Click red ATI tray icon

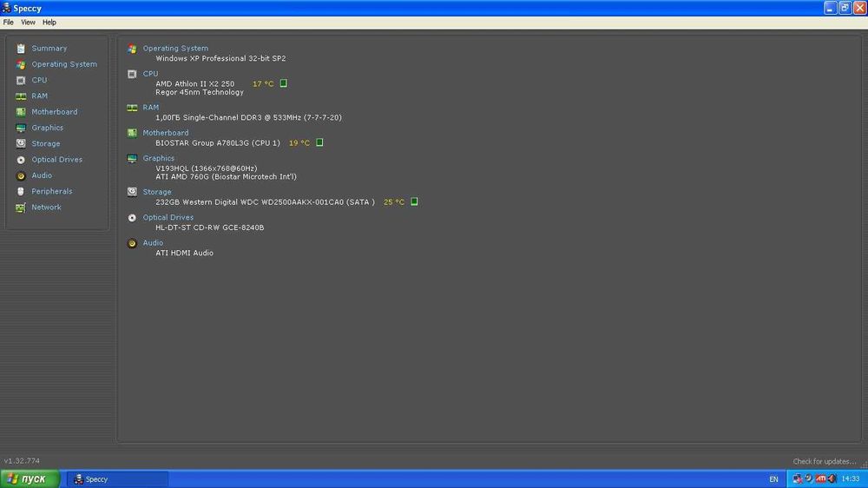pos(820,479)
